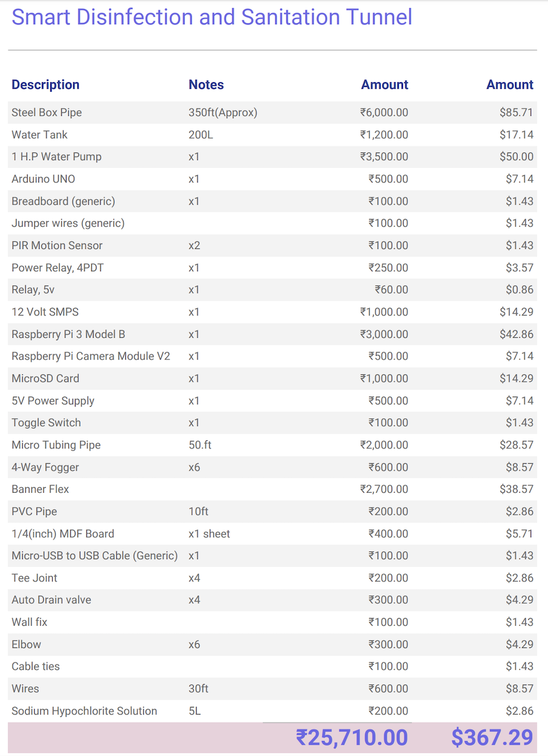
Task: Click the ₹25,710.00 rupee total
Action: coord(352,737)
